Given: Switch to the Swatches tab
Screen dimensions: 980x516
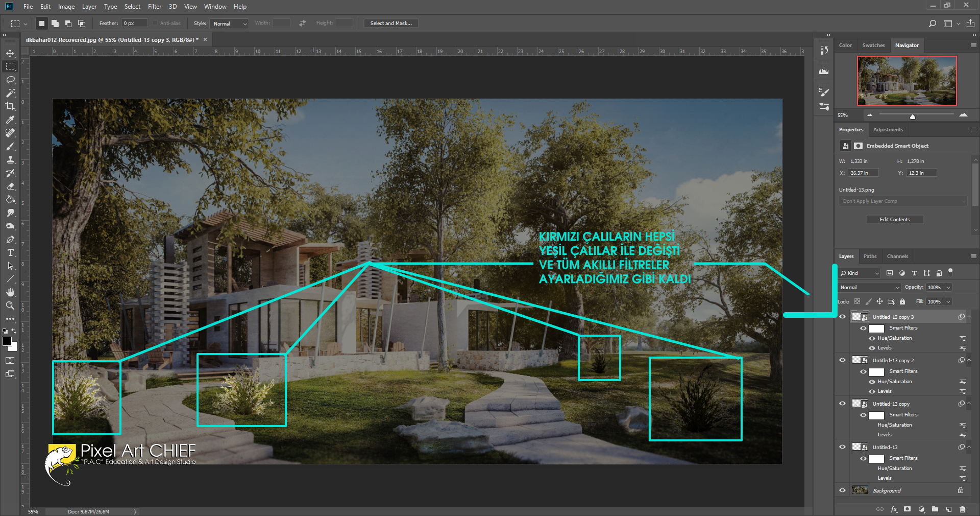Looking at the screenshot, I should coord(873,45).
